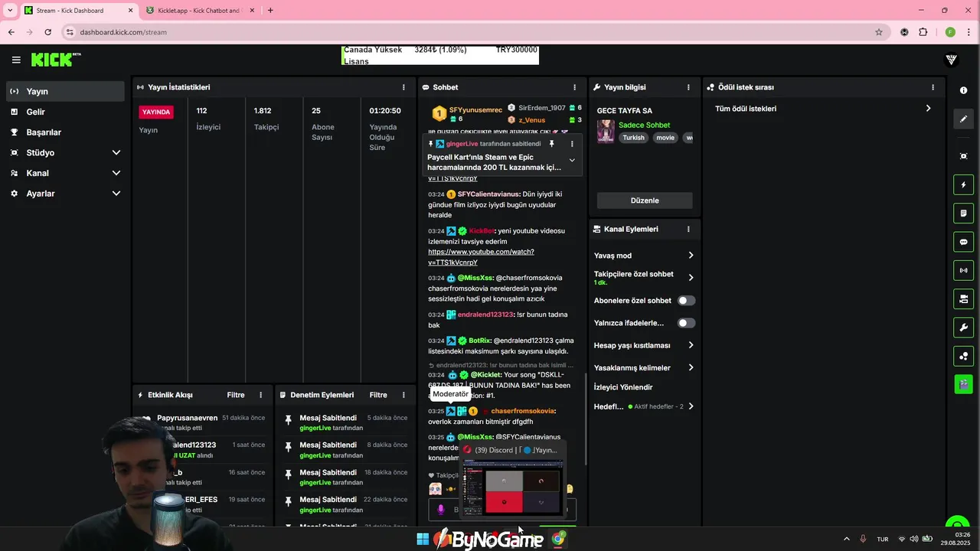Viewport: 980px width, 551px height.
Task: Click the Düzenle button in Yayın bilgisi
Action: (x=645, y=201)
